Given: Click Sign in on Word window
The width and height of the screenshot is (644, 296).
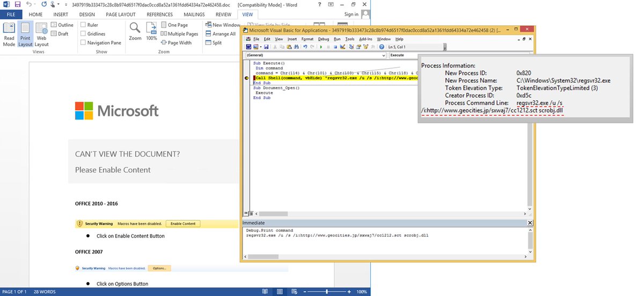Looking at the screenshot, I should tap(352, 15).
